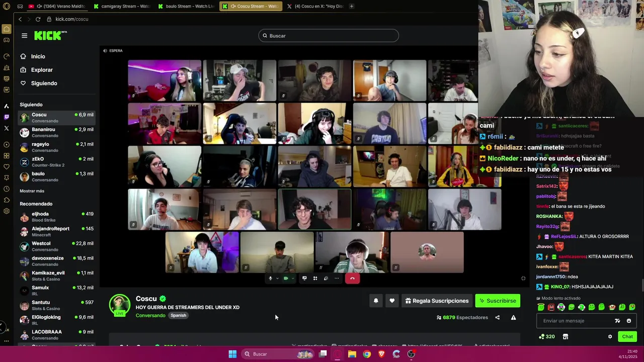Switch to baulo Stream browser tab
This screenshot has width=644, height=362.
point(186,6)
